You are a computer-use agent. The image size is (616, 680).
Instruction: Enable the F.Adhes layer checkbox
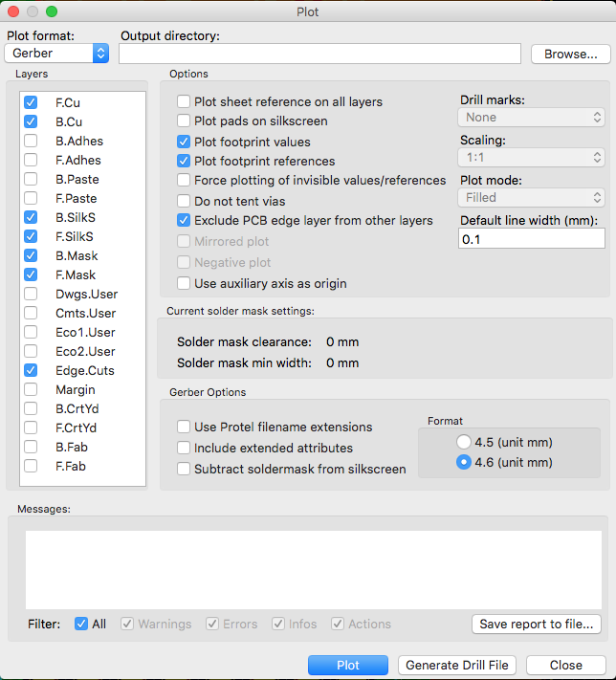[31, 160]
